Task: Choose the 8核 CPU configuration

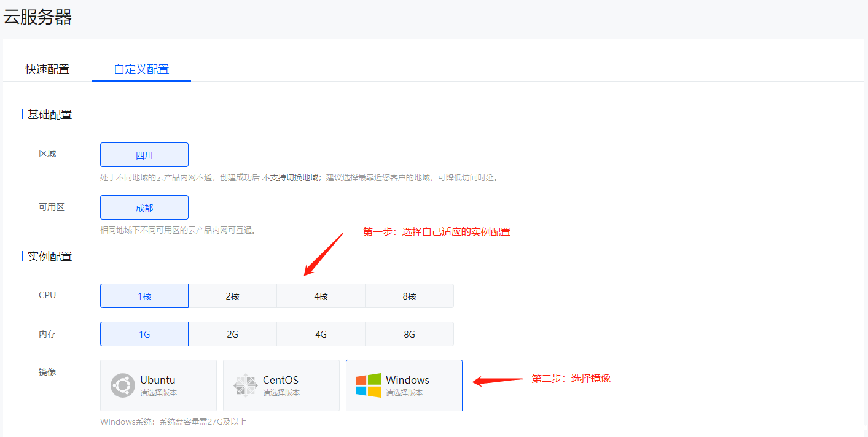Action: (x=409, y=295)
